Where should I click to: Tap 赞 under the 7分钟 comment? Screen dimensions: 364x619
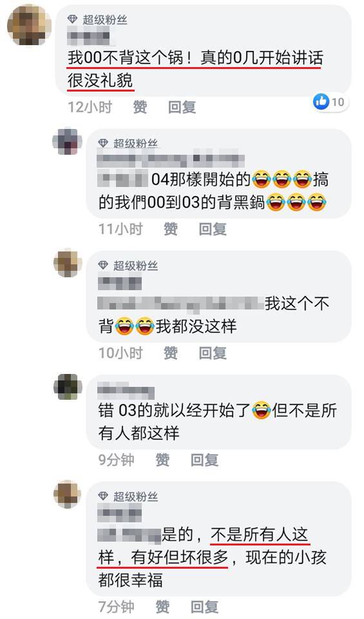click(x=162, y=606)
